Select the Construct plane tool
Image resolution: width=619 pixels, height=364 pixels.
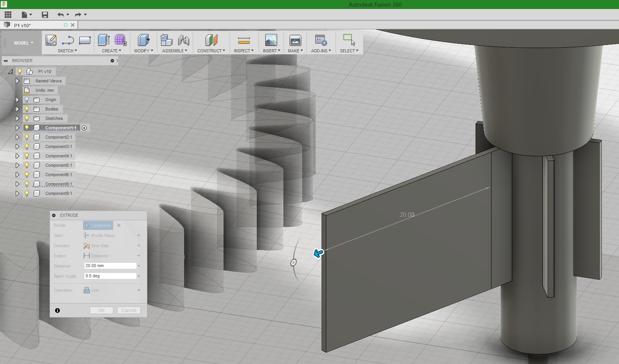pos(211,40)
